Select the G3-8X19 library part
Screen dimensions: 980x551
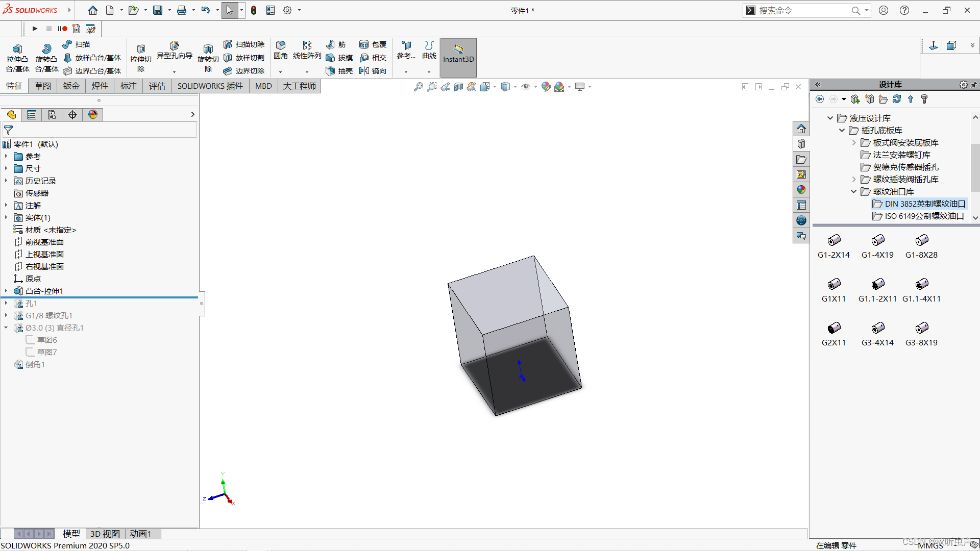coord(921,335)
